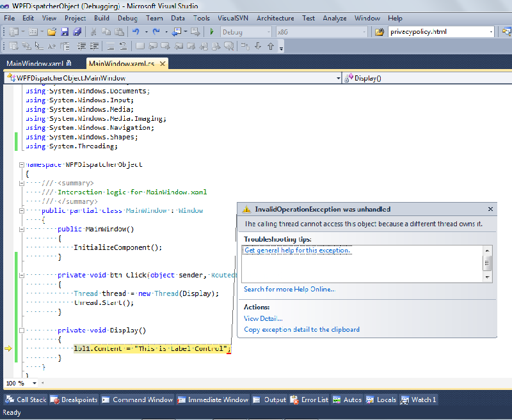Viewport: 512px width, 420px height.
Task: Switch to the MainWindow.xaml tab
Action: point(35,63)
